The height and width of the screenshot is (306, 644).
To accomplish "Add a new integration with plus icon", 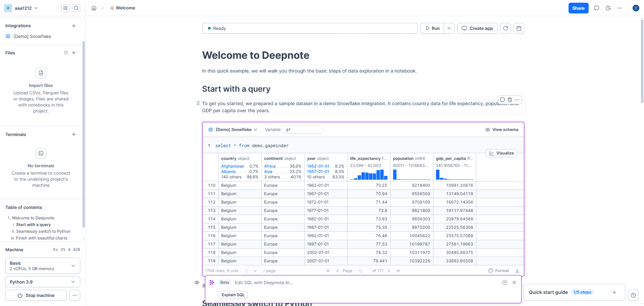I will 74,26.
